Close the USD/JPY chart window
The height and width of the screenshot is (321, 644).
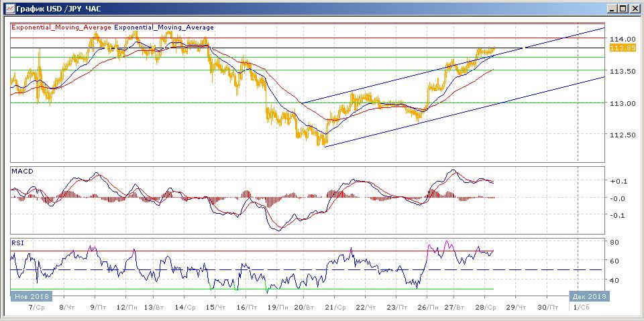(x=633, y=8)
